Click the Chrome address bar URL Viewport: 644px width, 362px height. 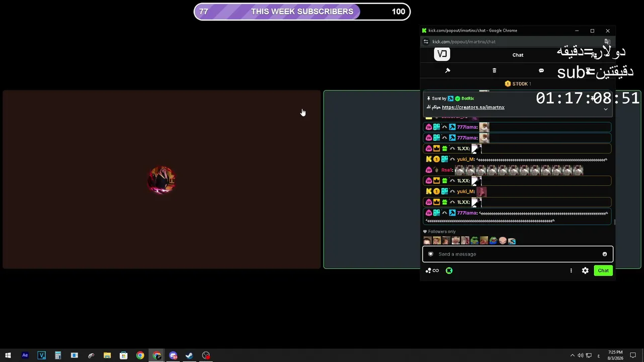tap(464, 42)
